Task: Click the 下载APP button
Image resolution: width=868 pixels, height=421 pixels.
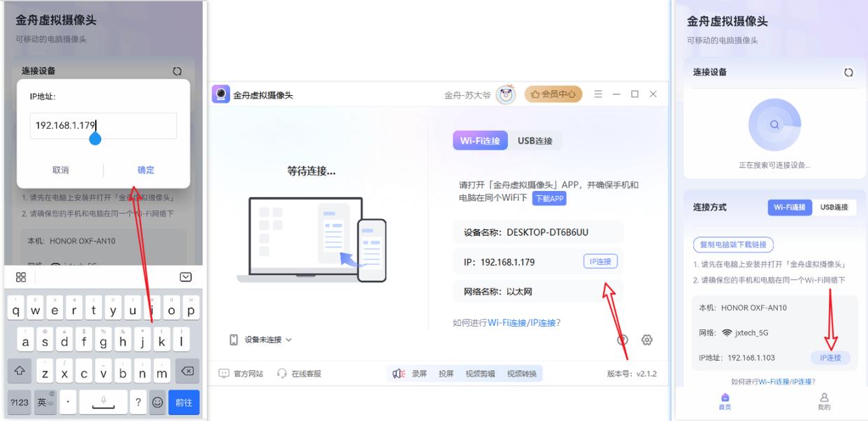Action: point(549,199)
